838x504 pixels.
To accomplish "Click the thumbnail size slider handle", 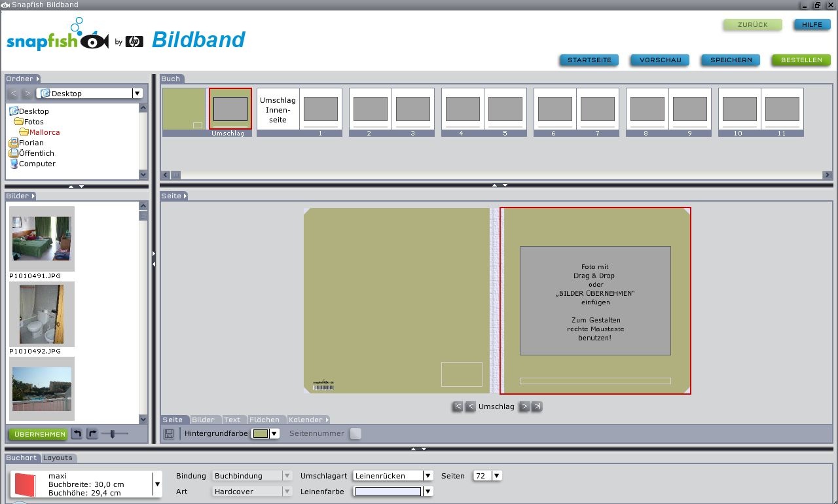I will [113, 433].
